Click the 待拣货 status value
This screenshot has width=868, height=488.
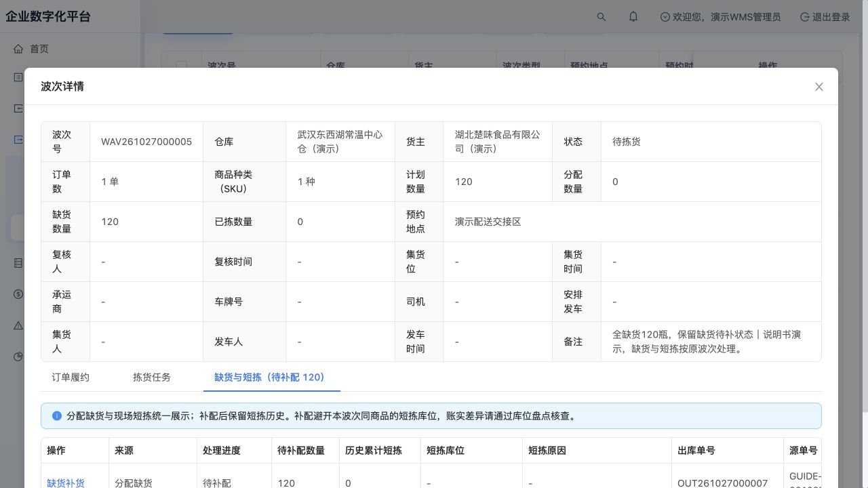click(x=627, y=142)
